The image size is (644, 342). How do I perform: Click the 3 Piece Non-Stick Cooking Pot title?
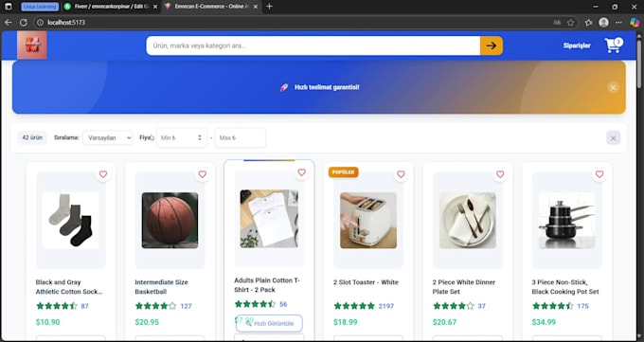click(565, 287)
